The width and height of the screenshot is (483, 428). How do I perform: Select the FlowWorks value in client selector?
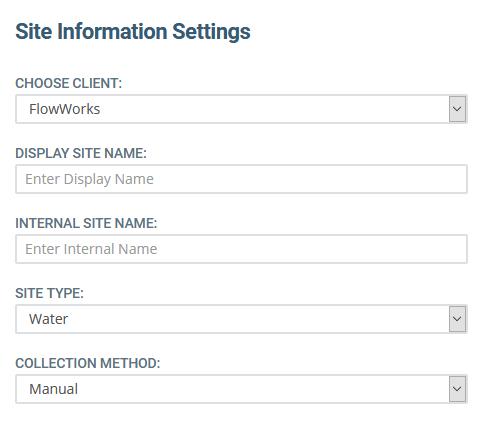pyautogui.click(x=65, y=109)
